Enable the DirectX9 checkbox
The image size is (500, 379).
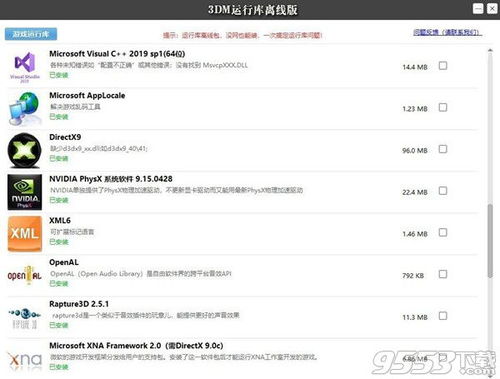point(443,149)
